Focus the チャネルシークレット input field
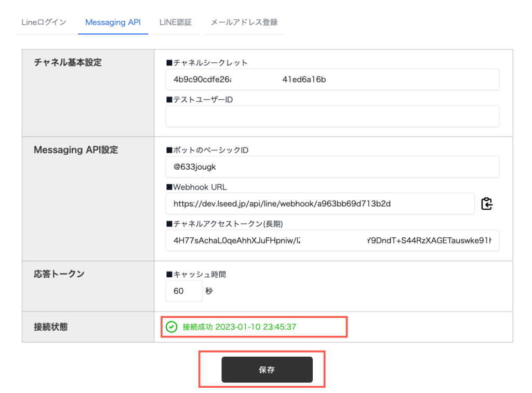 coord(332,79)
